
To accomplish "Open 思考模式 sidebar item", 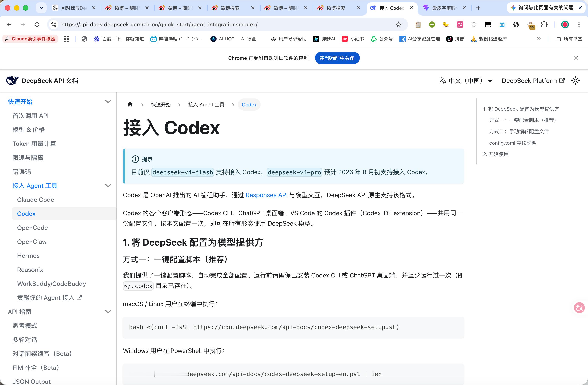I will coord(25,326).
